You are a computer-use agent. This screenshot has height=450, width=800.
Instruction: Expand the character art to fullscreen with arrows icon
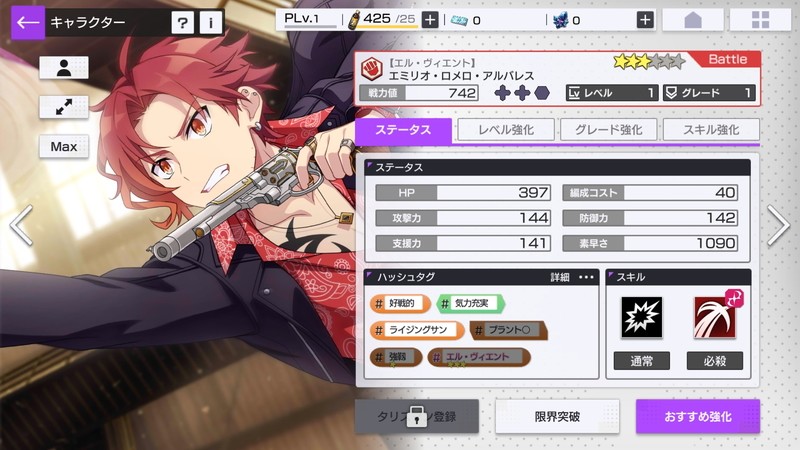64,107
